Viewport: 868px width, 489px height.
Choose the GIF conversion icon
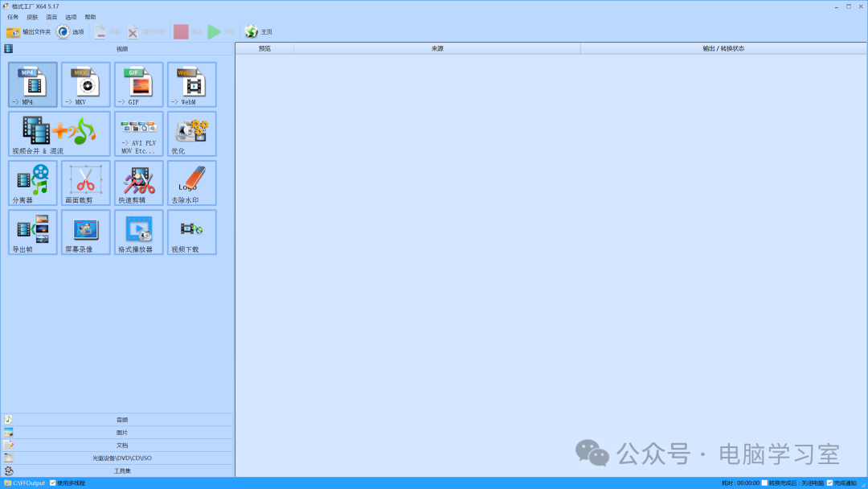139,84
